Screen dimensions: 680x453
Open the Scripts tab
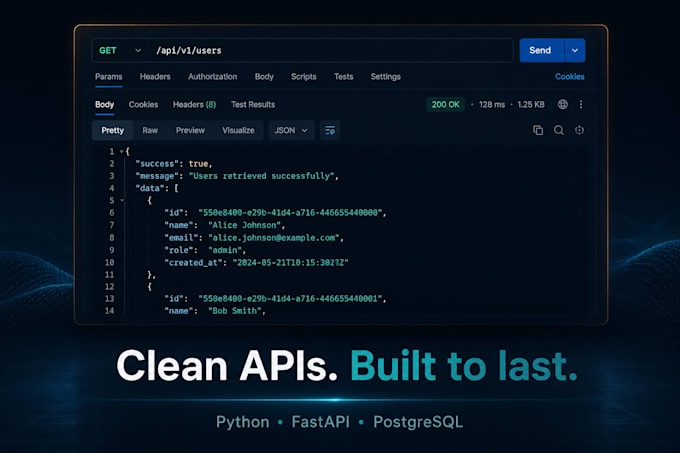point(304,77)
